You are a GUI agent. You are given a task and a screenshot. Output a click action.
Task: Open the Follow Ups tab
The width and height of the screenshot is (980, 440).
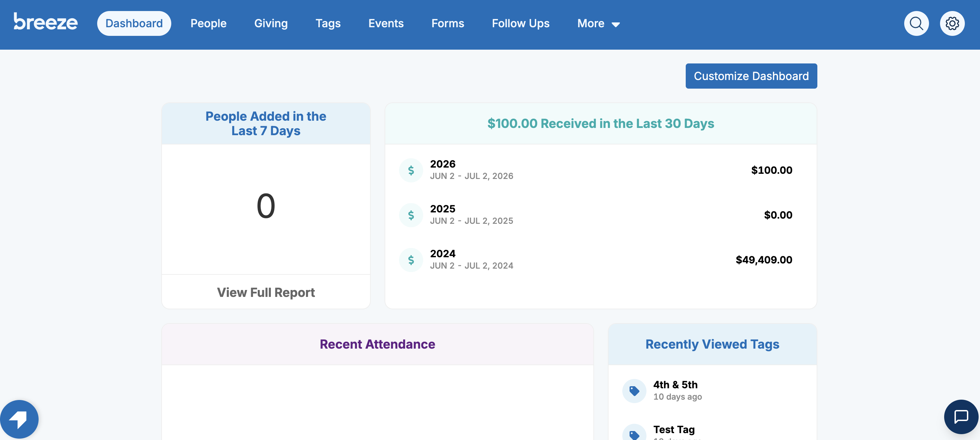pyautogui.click(x=520, y=23)
